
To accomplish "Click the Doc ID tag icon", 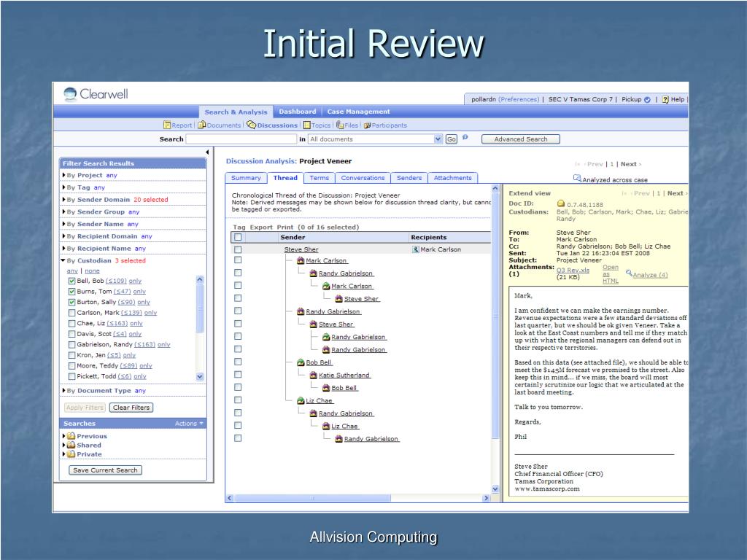I will [561, 203].
